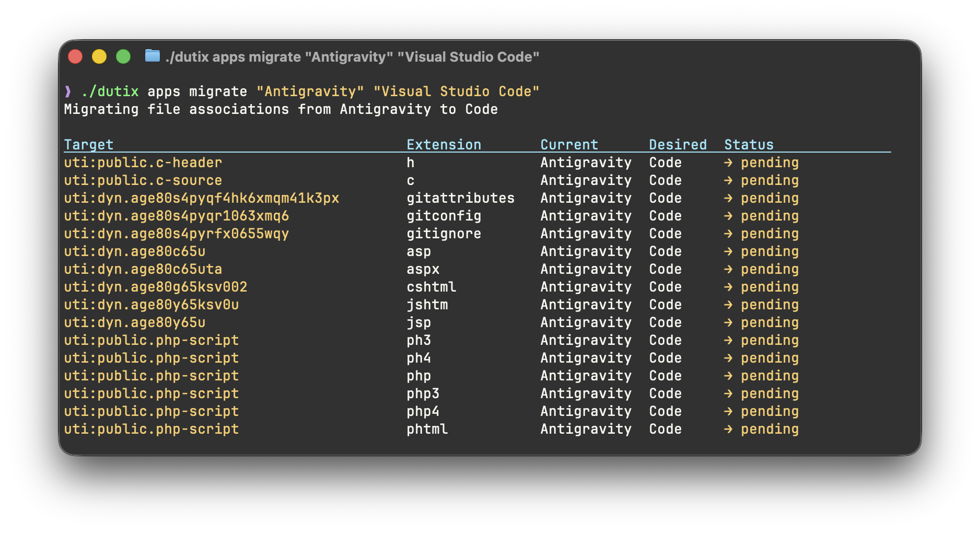Click 'Antigravity' in the gitignore row
Viewport: 980px width, 533px height.
pyautogui.click(x=586, y=234)
